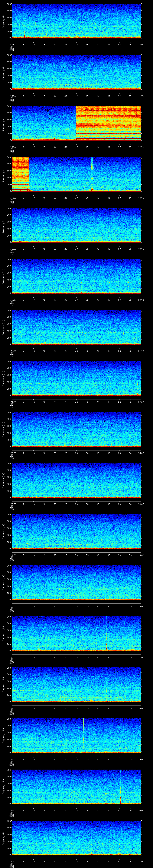This screenshot has height=868, width=153.
Task: Click the '1:19:00' start time label
Action: (12, 300)
